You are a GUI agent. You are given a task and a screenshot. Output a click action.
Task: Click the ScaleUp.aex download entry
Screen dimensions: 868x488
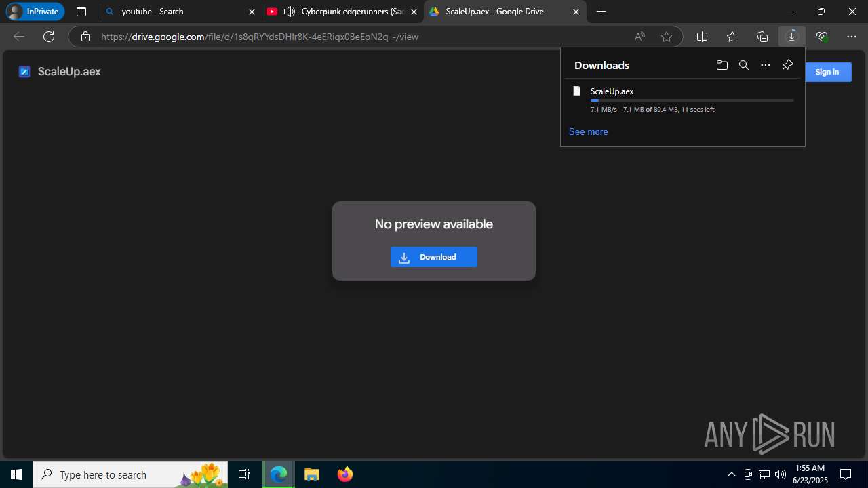tap(683, 100)
